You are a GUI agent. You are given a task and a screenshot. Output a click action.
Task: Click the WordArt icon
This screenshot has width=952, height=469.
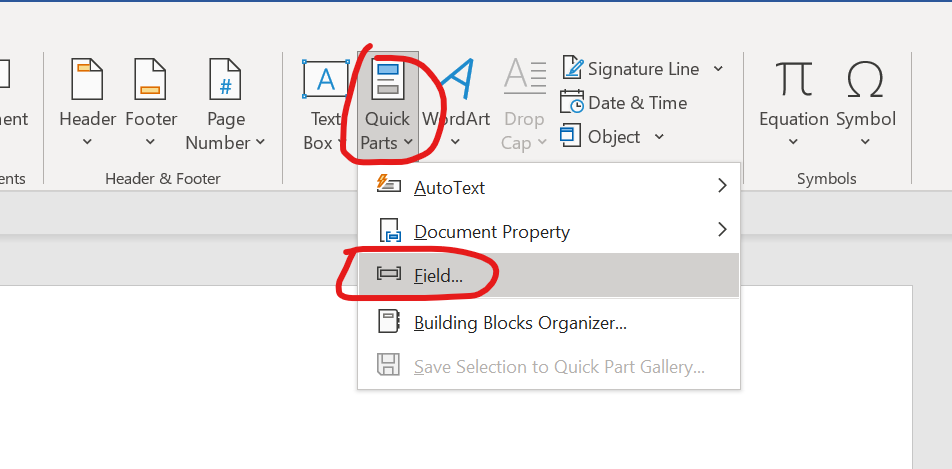(x=456, y=80)
